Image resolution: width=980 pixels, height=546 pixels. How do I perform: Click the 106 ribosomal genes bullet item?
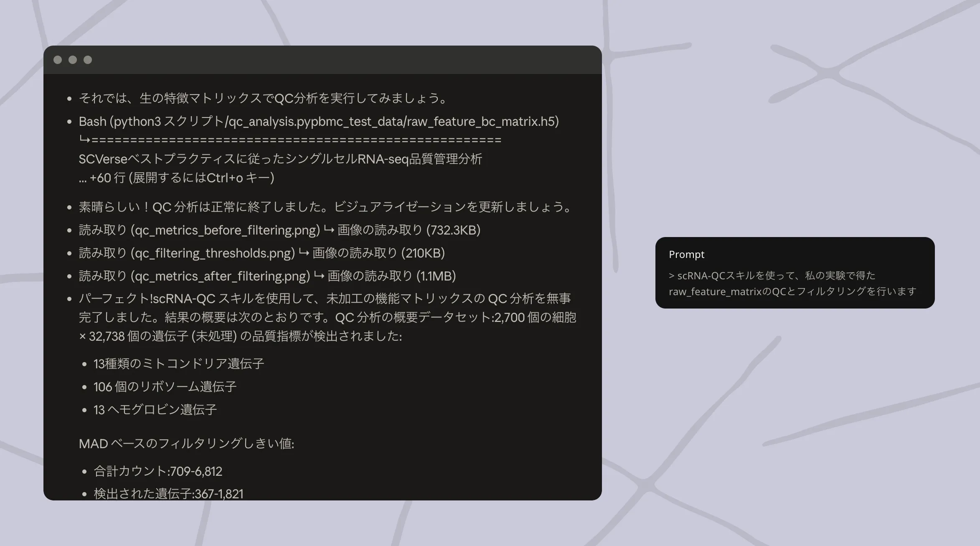point(165,387)
